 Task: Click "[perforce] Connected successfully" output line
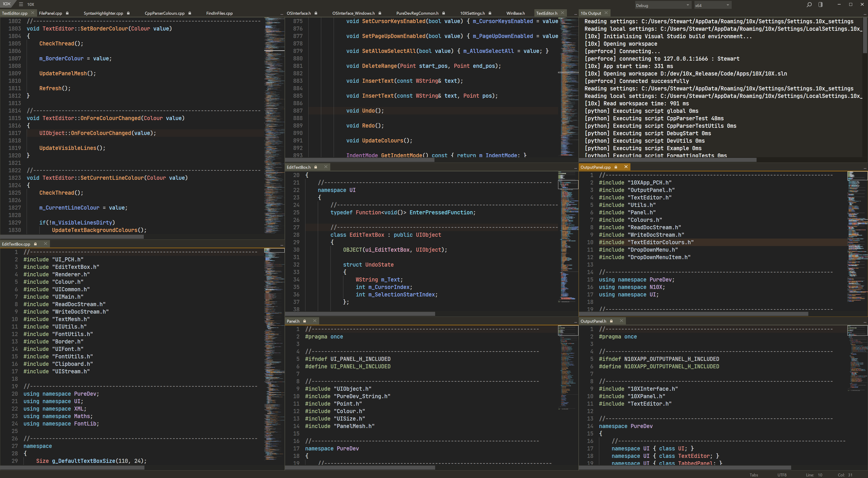point(637,81)
